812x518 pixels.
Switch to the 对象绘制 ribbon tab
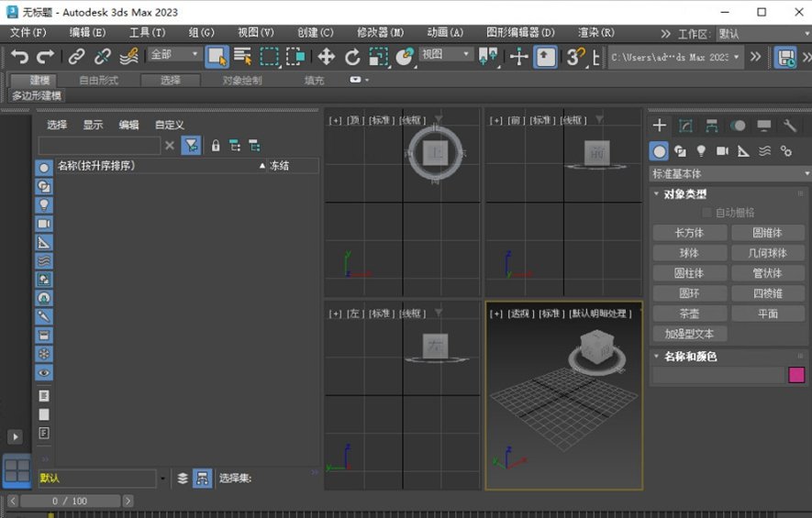242,80
